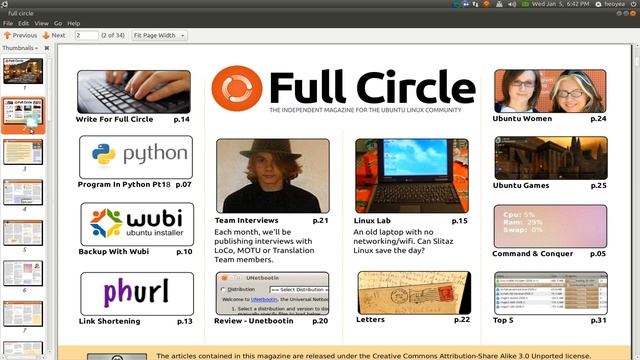Click the network connection indicator icon

[x=476, y=4]
